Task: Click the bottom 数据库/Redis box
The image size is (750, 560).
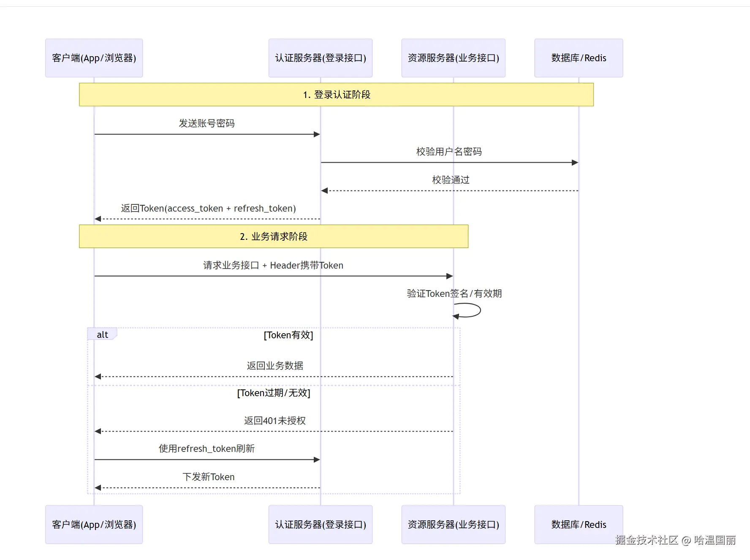Action: [578, 525]
